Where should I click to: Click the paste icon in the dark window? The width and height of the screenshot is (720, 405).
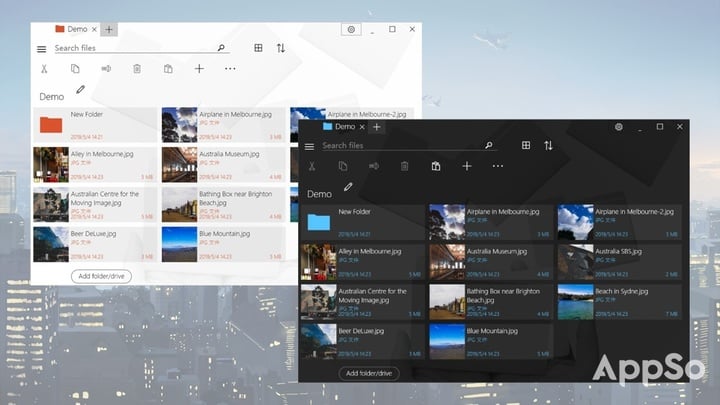[435, 166]
